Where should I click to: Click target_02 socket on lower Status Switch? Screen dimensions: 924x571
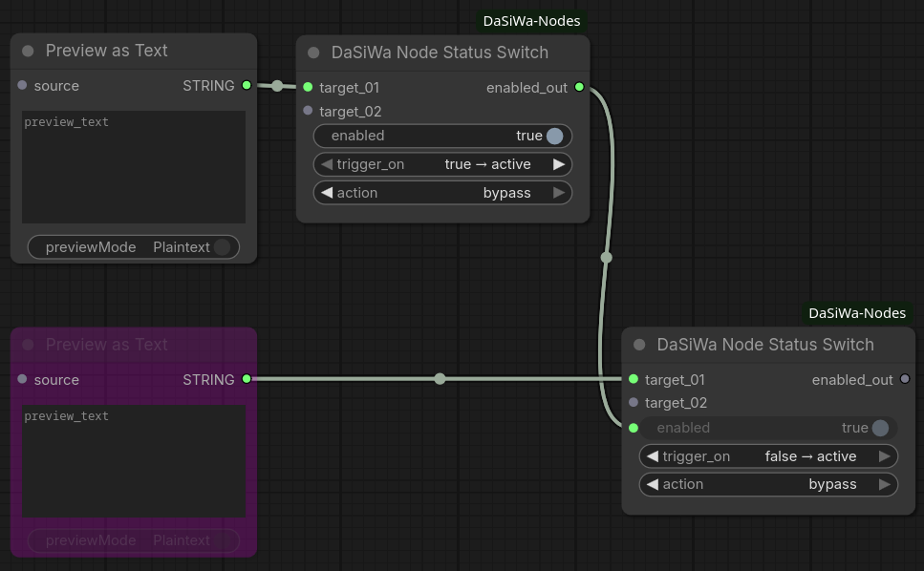pyautogui.click(x=634, y=403)
